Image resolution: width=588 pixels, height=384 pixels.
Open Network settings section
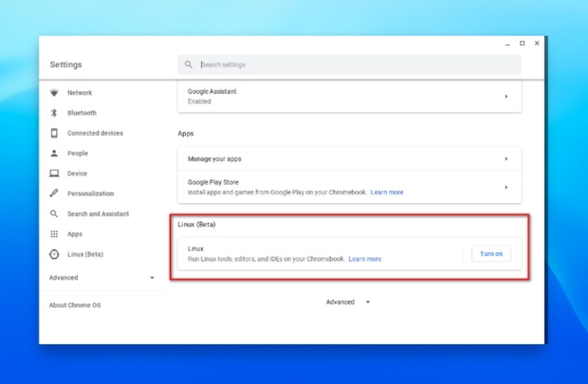coord(80,93)
